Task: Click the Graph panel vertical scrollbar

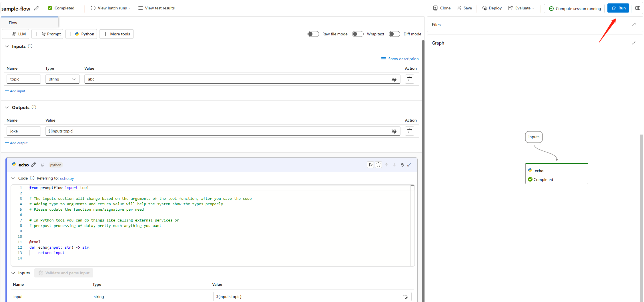Action: (x=641, y=218)
